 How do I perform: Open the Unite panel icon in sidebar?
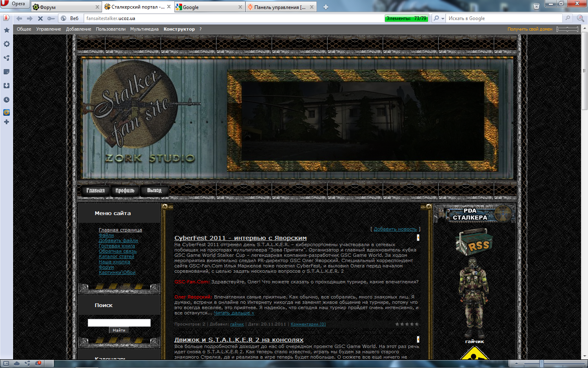[7, 58]
